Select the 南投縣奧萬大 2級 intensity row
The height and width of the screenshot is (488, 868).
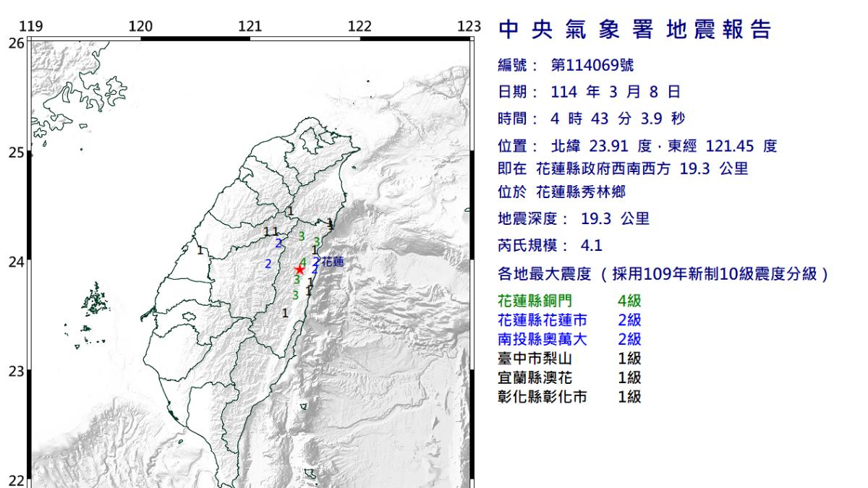tap(569, 339)
